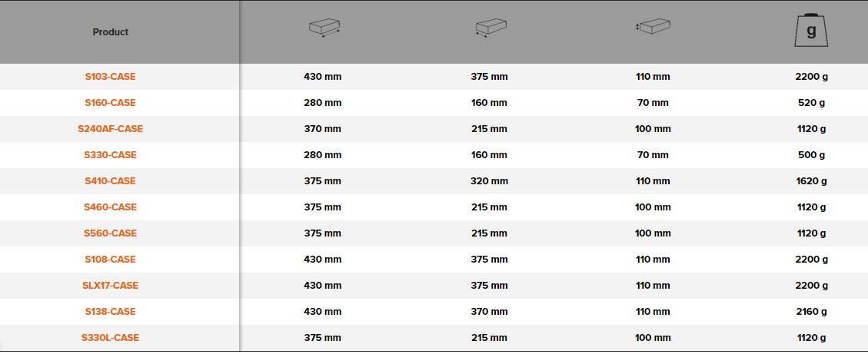Open the S410-CASE product link
The width and height of the screenshot is (868, 354).
pos(111,181)
